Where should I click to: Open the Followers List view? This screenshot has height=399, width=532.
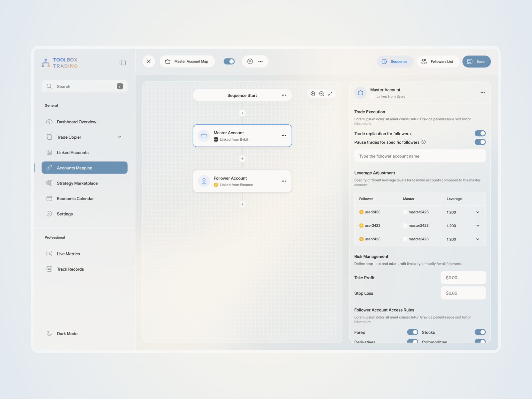tap(438, 62)
